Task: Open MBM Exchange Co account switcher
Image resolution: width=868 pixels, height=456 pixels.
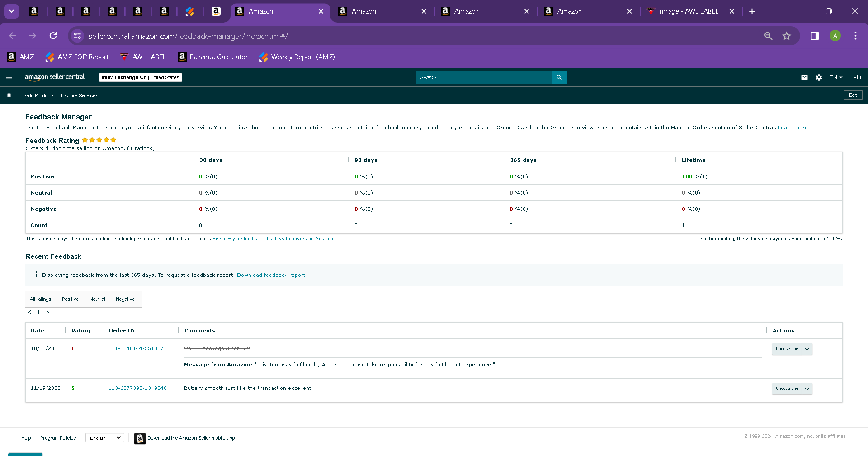Action: (140, 77)
